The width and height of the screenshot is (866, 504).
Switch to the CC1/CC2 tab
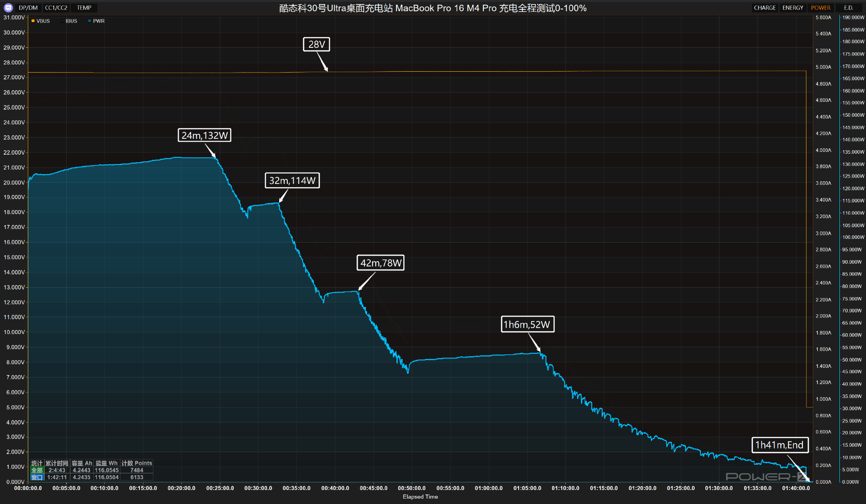pyautogui.click(x=56, y=8)
